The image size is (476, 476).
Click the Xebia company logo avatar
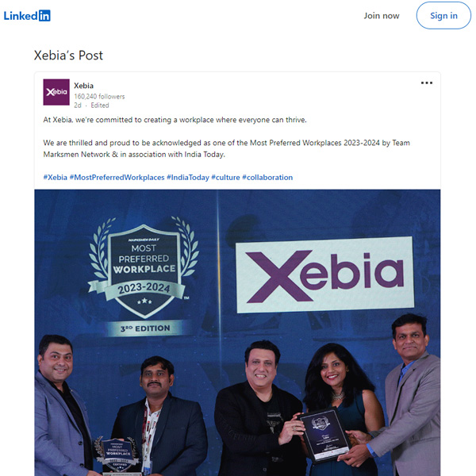pyautogui.click(x=56, y=92)
